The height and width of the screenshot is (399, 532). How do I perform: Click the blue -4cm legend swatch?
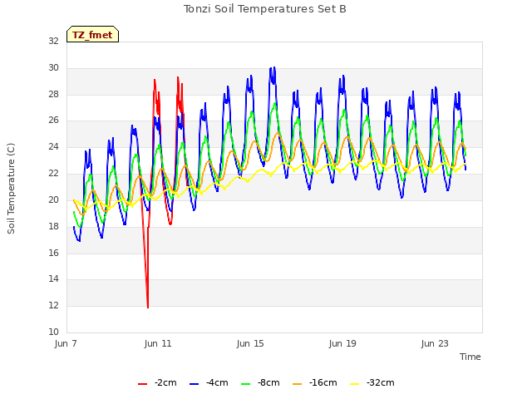coord(194,384)
